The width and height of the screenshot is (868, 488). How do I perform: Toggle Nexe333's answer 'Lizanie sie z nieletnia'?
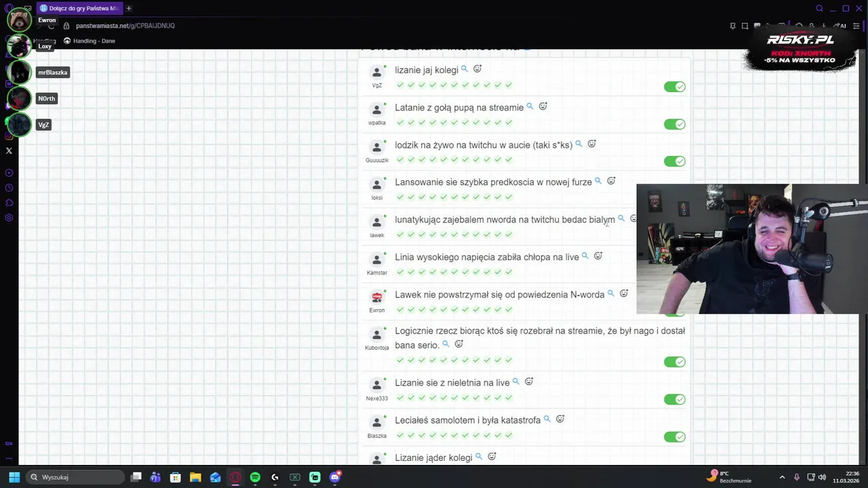(675, 399)
